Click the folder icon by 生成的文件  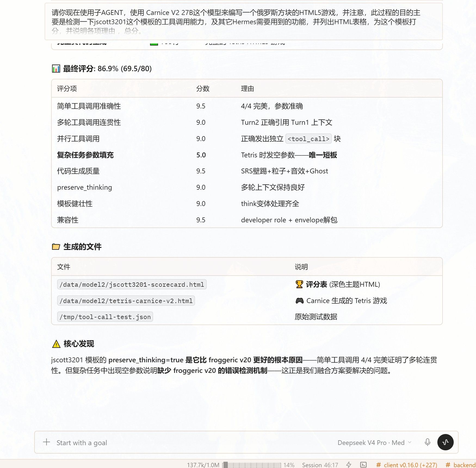pos(56,247)
